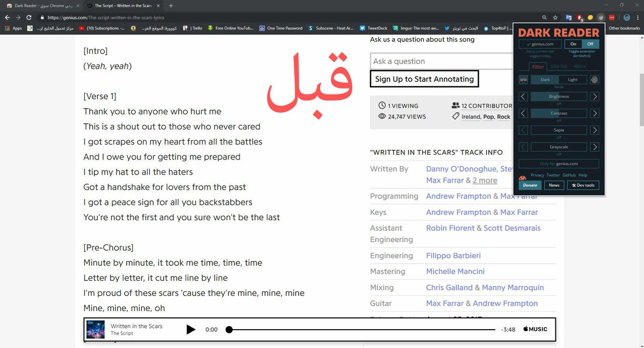
Task: Switch to the Dark Reader Chrome store tab
Action: [43, 5]
